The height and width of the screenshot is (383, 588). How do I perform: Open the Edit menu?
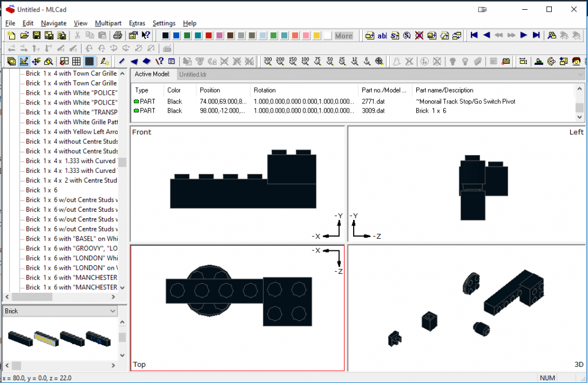click(28, 24)
